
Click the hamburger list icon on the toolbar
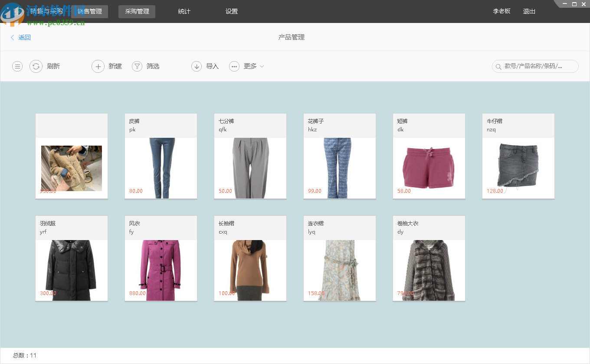click(17, 66)
